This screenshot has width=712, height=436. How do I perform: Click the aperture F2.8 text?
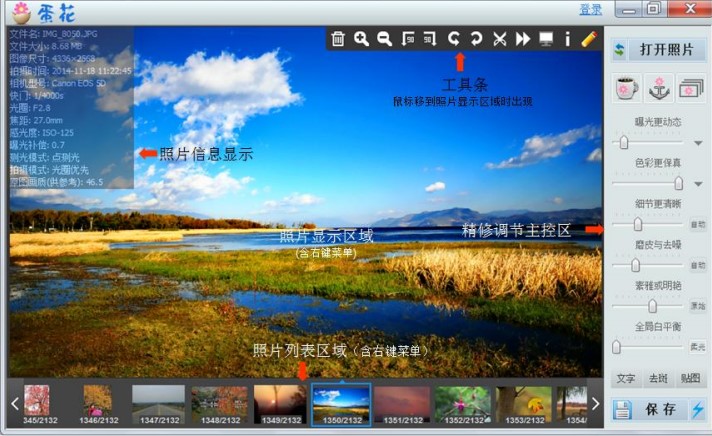41,108
